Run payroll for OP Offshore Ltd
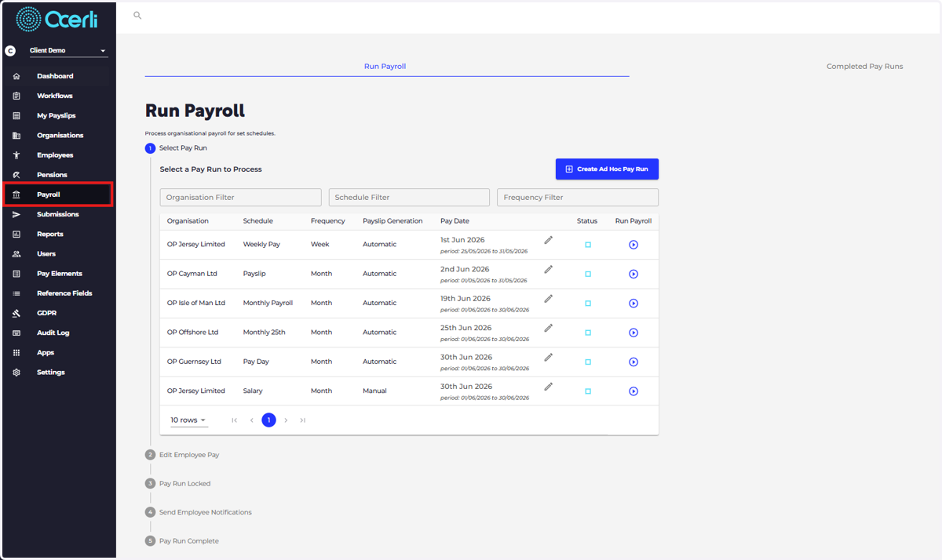Image resolution: width=942 pixels, height=560 pixels. click(633, 333)
